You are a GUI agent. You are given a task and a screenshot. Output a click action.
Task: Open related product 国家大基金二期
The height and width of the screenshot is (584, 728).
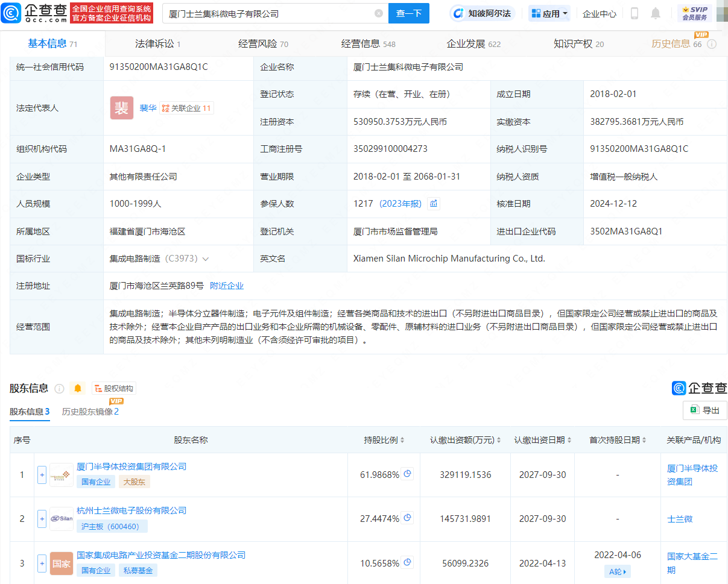click(x=692, y=563)
